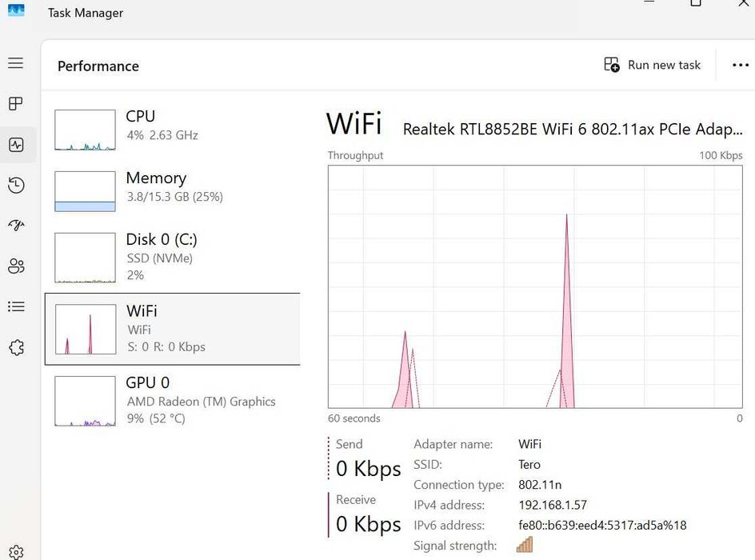This screenshot has width=755, height=560.
Task: Click the signal strength bars icon
Action: 525,546
